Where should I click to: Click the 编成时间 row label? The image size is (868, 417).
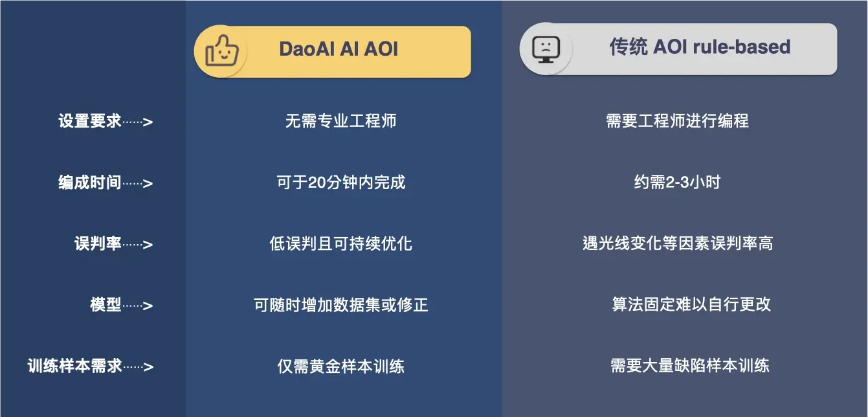tap(89, 183)
